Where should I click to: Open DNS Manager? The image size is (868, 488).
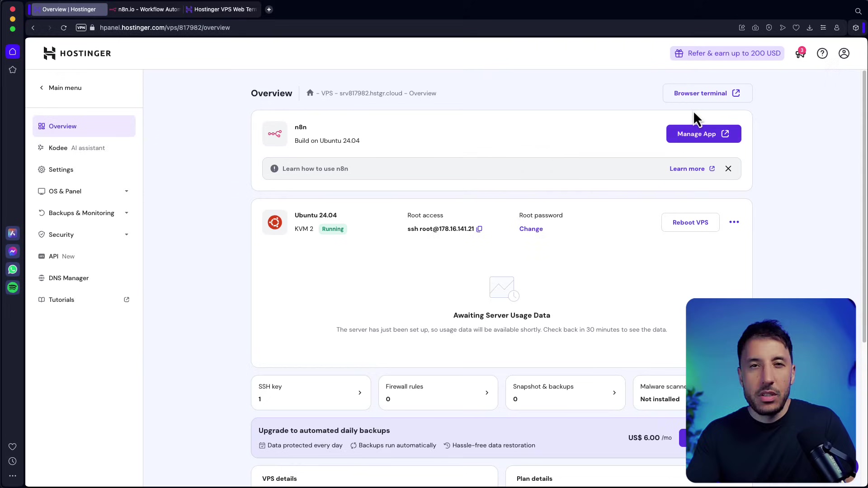(84, 278)
